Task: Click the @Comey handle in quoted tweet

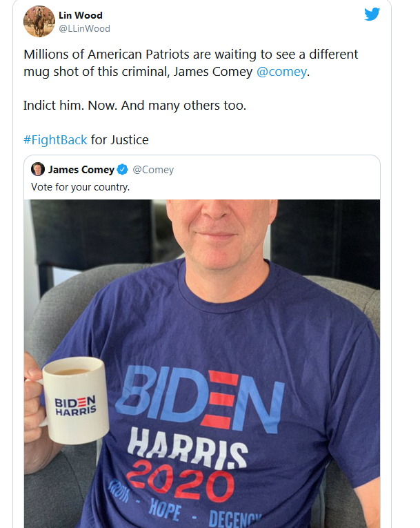Action: pyautogui.click(x=153, y=170)
